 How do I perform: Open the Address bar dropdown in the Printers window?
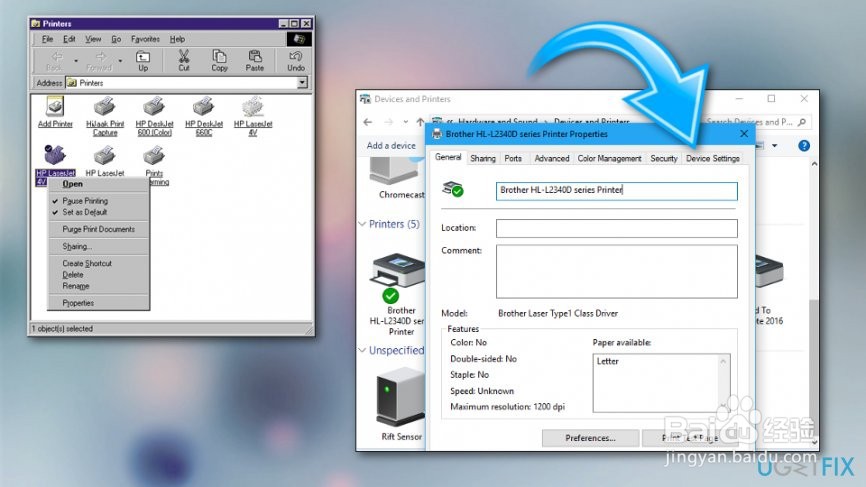click(302, 83)
